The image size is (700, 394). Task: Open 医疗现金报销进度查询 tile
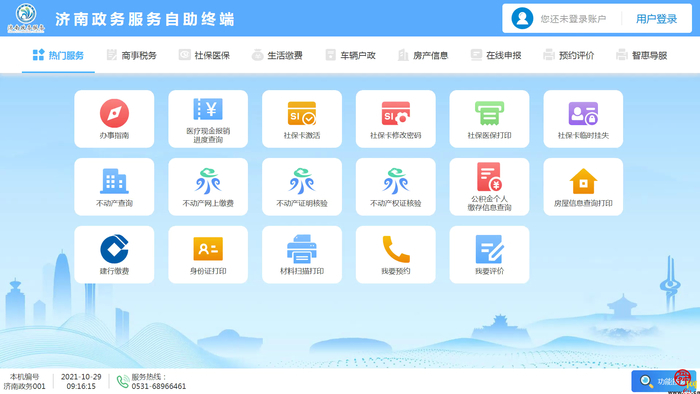208,119
